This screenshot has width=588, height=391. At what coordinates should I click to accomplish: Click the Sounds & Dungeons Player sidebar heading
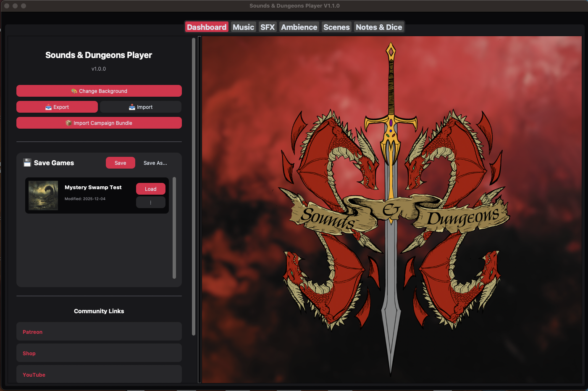(99, 55)
